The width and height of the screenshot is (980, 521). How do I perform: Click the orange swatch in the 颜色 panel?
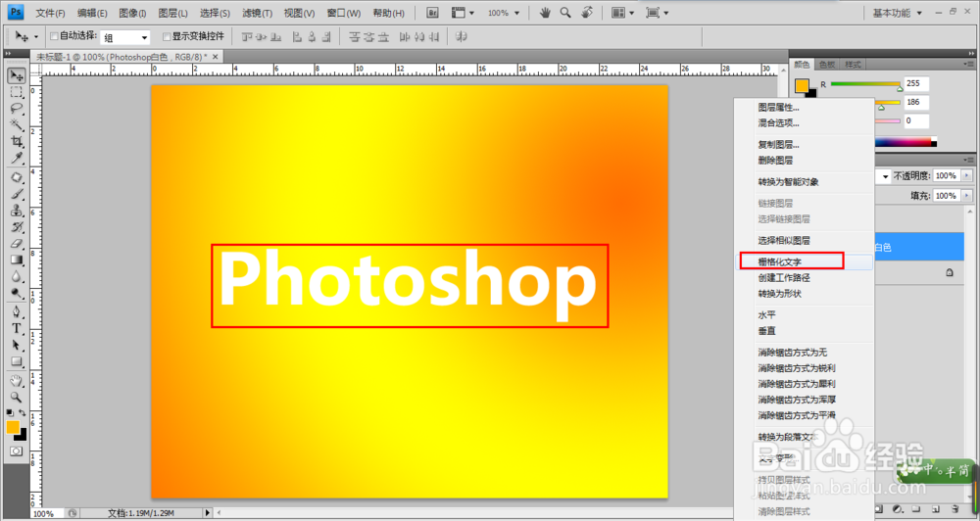click(x=802, y=85)
